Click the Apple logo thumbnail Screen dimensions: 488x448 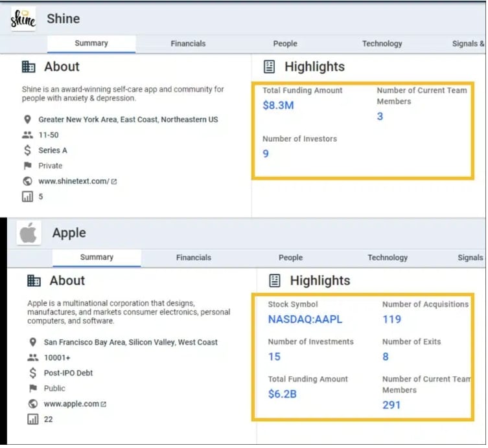29,233
